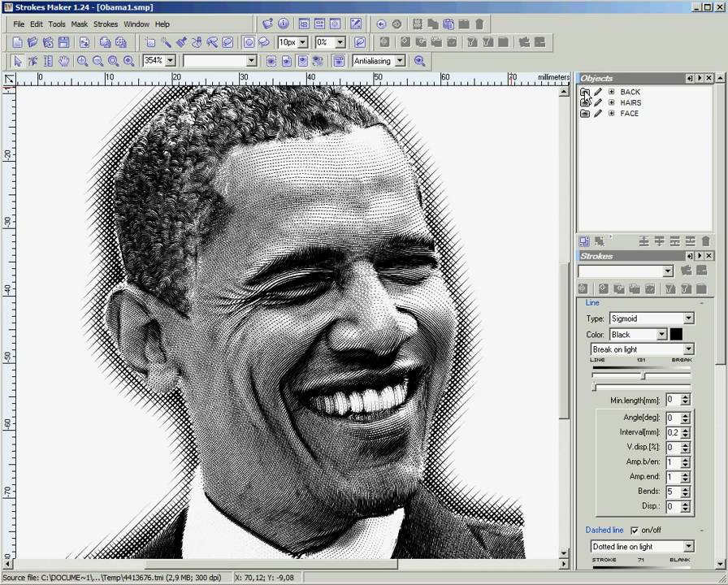Toggle visibility of the HAIRS object
Image resolution: width=728 pixels, height=585 pixels.
584,102
